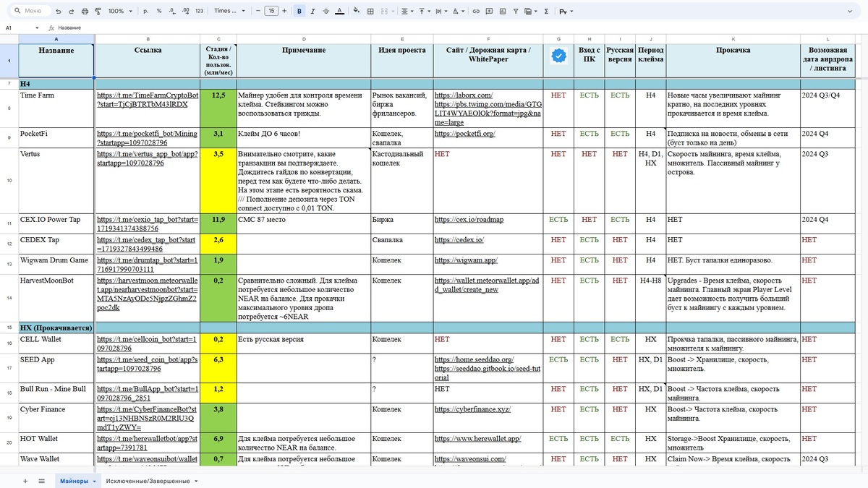
Task: Click the Undo arrow in toolbar
Action: point(59,11)
